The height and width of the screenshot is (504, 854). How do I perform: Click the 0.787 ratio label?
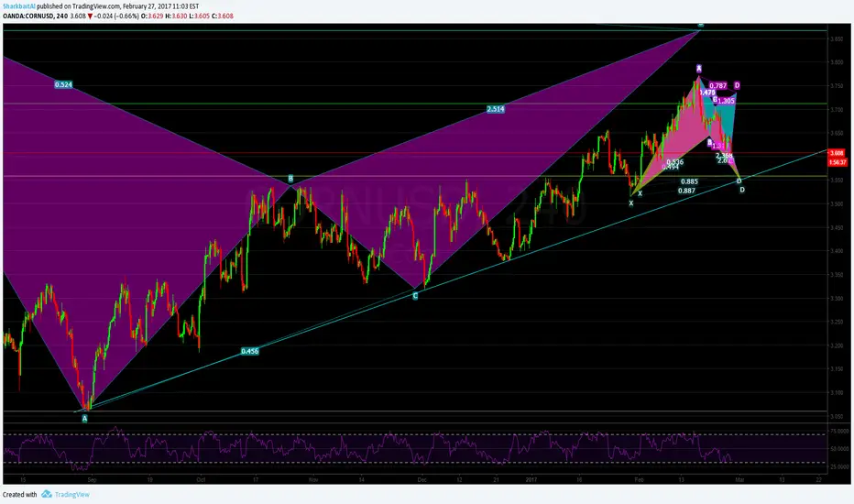click(717, 85)
